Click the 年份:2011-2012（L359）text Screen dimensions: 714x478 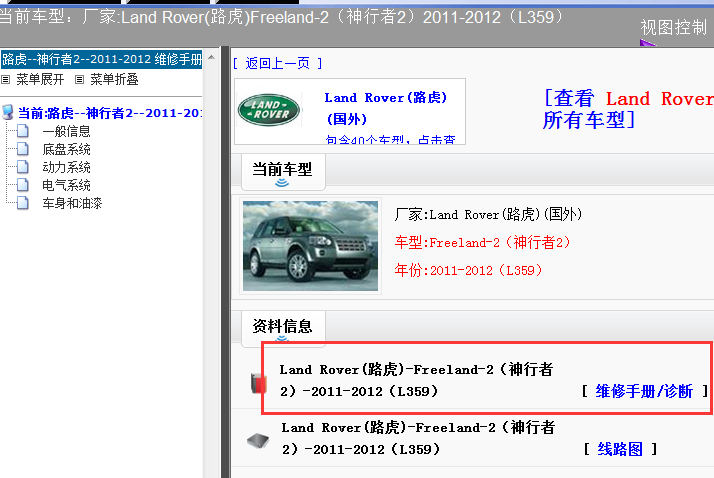click(x=469, y=270)
